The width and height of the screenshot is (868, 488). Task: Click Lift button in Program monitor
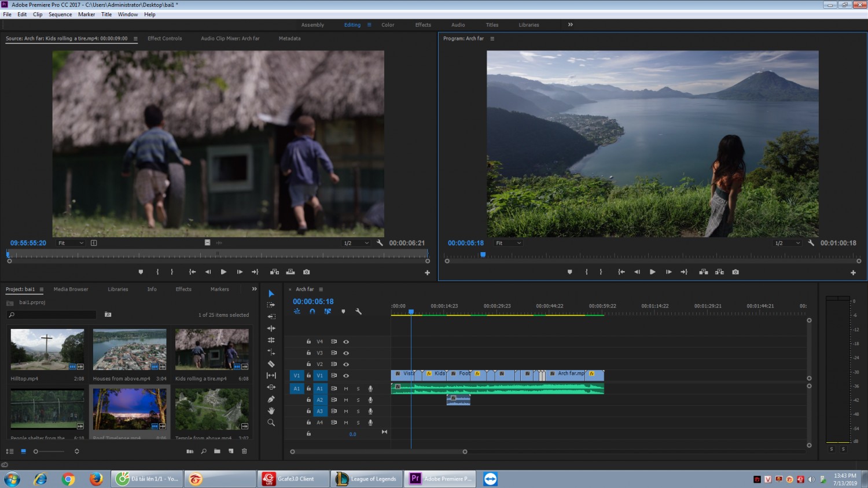[x=703, y=272]
